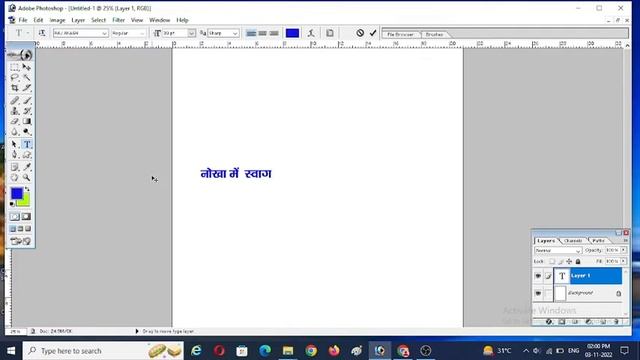Cancel current text edits

[x=360, y=33]
